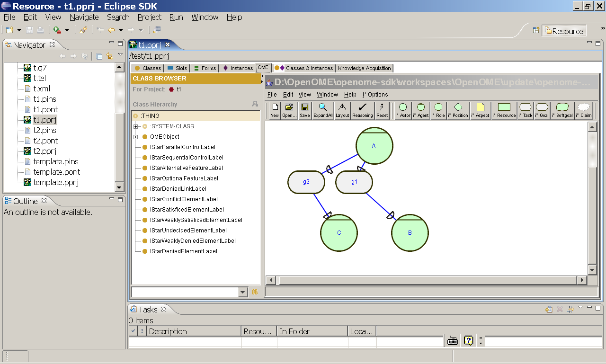Select the i* Task tool

[526, 110]
